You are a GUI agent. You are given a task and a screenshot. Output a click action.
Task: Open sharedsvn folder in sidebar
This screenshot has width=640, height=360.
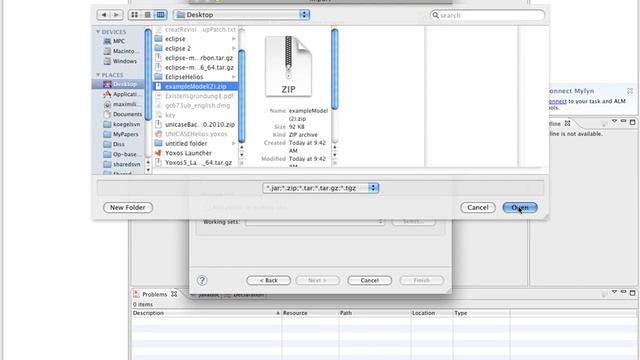pos(122,164)
